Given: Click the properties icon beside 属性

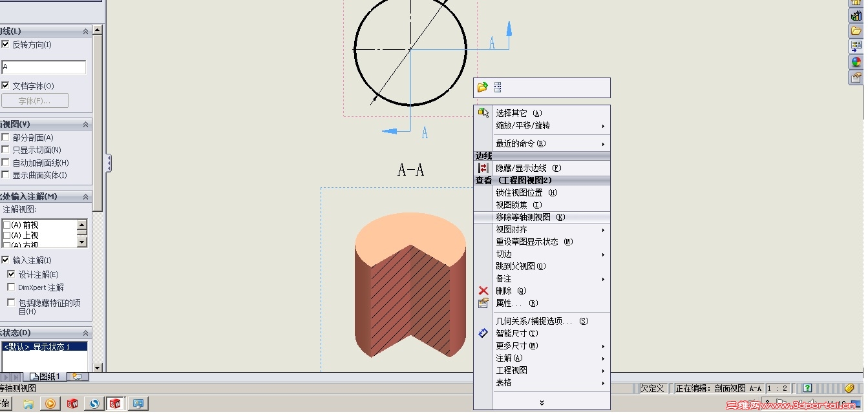Looking at the screenshot, I should point(483,303).
